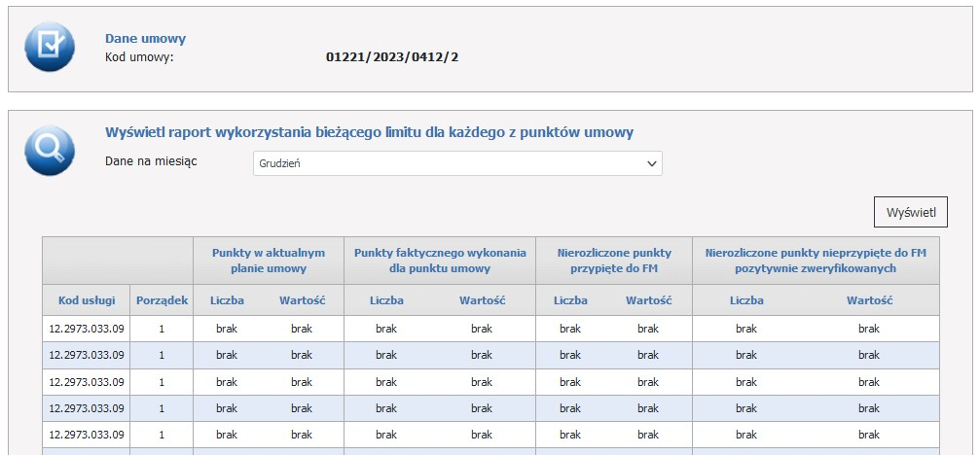Click the contract code 01221/2023/0412/2
The width and height of the screenshot is (980, 455).
391,57
